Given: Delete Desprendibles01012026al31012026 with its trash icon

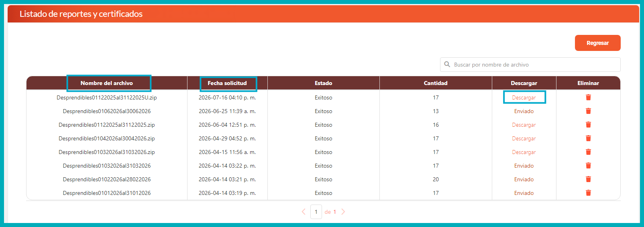Looking at the screenshot, I should pos(588,193).
